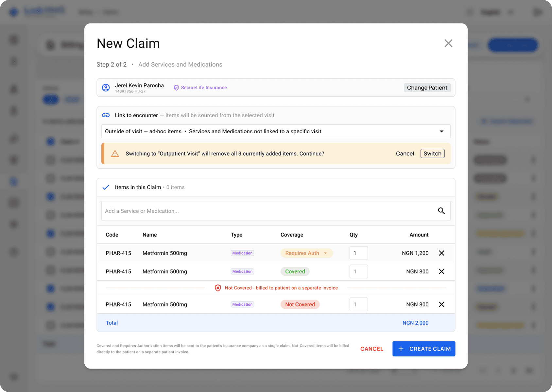Click the search magnifier icon

click(441, 211)
